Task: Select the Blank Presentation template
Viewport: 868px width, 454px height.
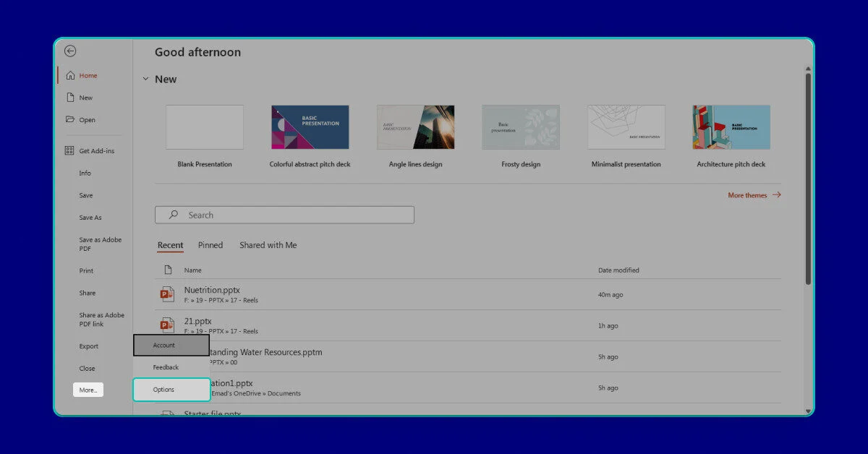Action: click(205, 127)
